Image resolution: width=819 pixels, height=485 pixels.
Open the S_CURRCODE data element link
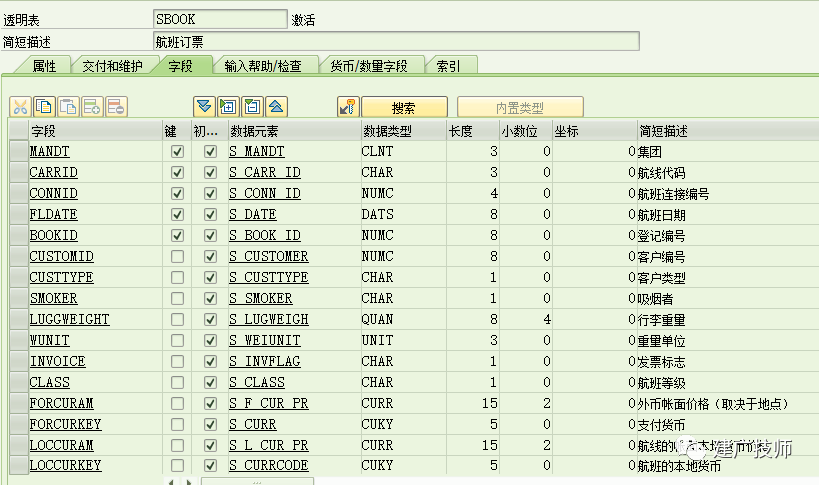[x=268, y=465]
